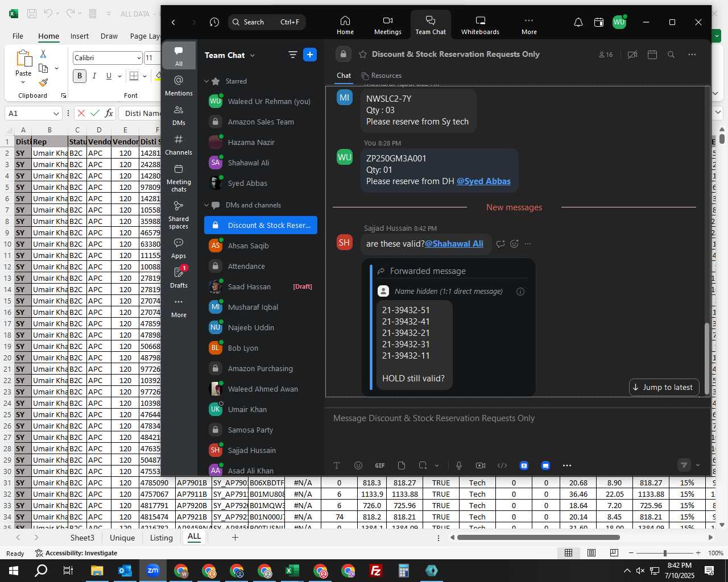Open Excel Copy dropdown arrow
This screenshot has width=728, height=582.
pyautogui.click(x=56, y=68)
